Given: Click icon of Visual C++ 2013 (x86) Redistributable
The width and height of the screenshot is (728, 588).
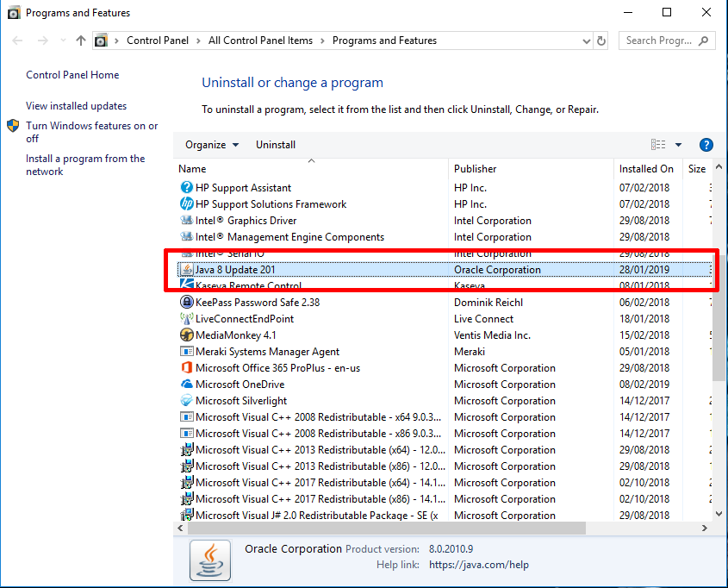Looking at the screenshot, I should tap(186, 466).
